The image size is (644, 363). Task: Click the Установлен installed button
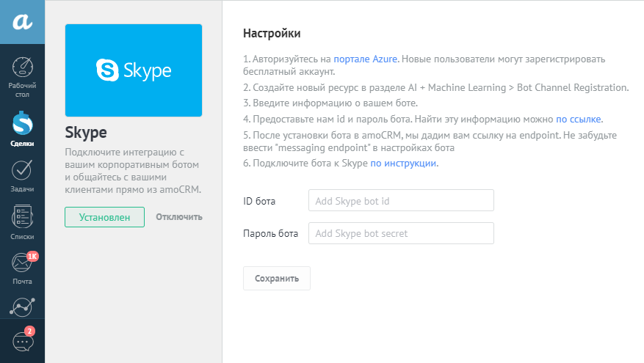click(x=105, y=217)
